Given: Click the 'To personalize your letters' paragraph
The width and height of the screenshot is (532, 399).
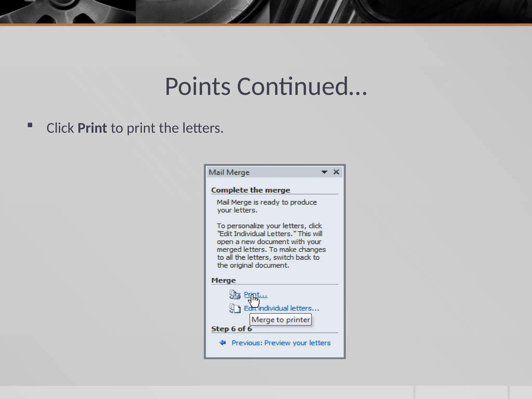Looking at the screenshot, I should coord(271,245).
